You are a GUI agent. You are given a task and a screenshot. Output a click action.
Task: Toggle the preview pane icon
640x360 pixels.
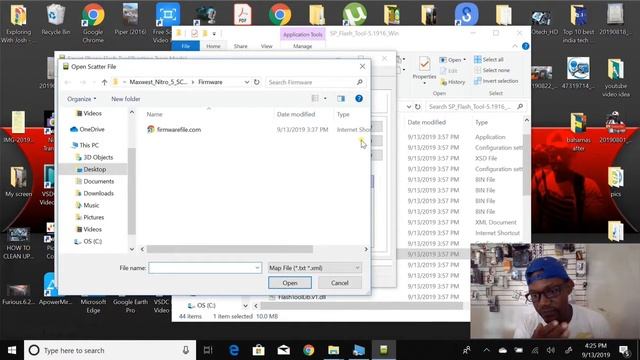tap(341, 98)
